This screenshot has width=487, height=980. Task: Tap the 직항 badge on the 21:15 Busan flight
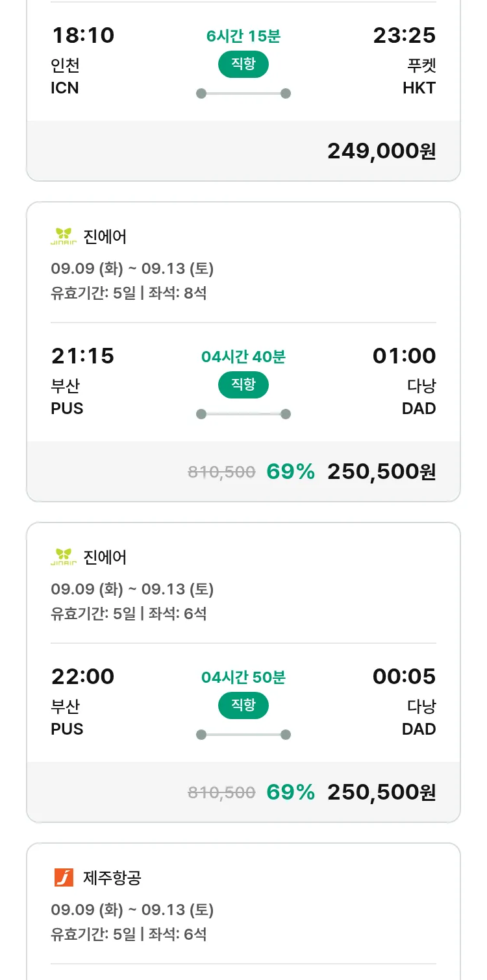point(243,385)
